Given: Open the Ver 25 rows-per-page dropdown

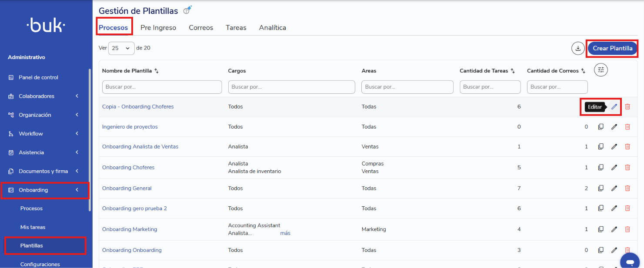Looking at the screenshot, I should (x=121, y=48).
